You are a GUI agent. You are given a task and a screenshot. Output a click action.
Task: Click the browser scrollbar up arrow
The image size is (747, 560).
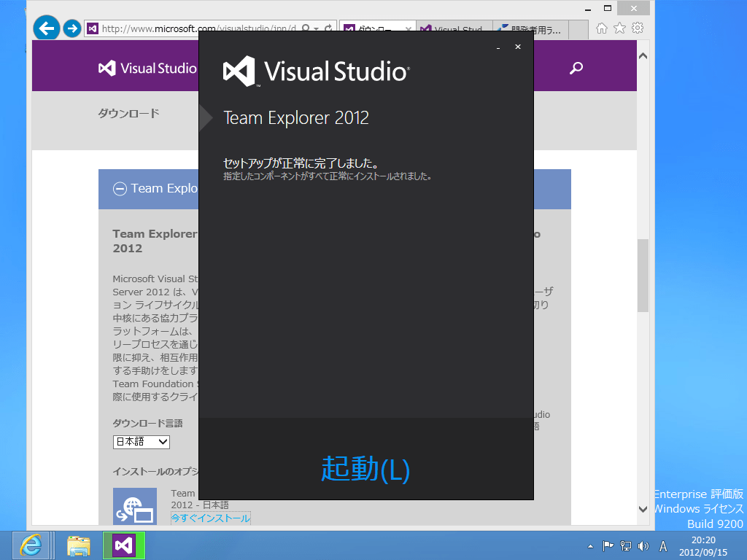tap(643, 56)
